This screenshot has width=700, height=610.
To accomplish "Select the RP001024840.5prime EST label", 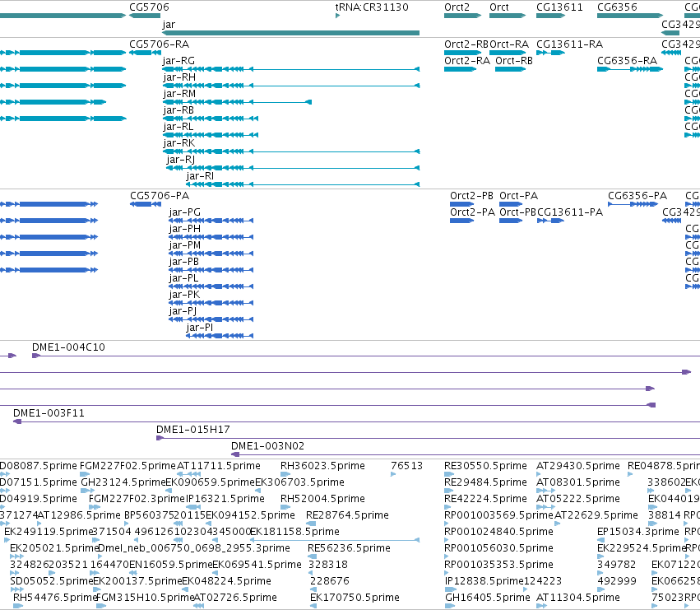I will [498, 532].
